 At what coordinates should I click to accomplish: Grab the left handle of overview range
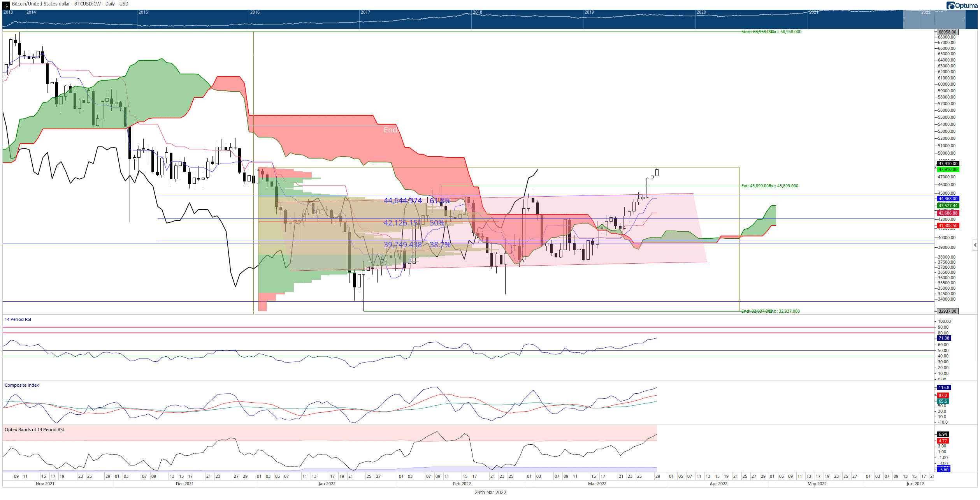click(905, 19)
